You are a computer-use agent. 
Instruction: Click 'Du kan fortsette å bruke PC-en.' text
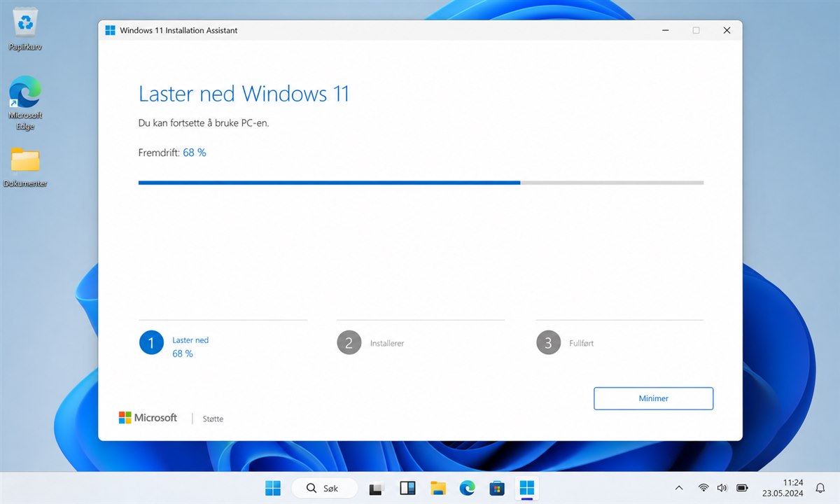point(204,123)
